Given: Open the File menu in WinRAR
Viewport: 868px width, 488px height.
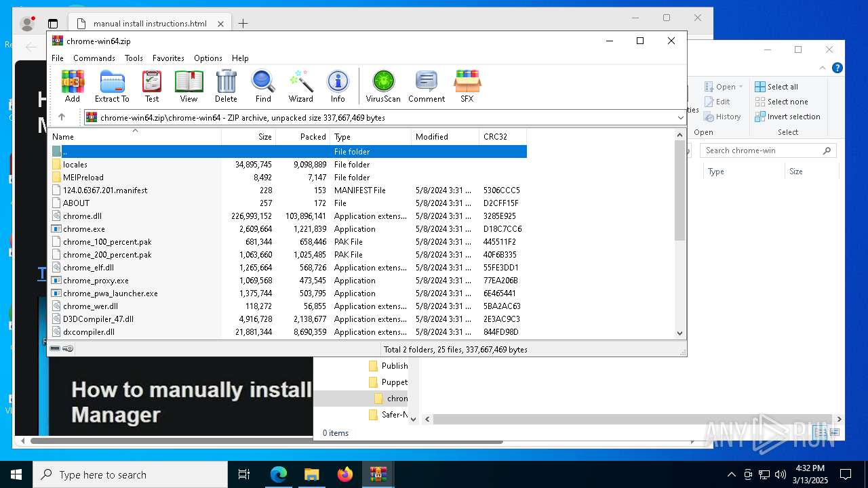Looking at the screenshot, I should pos(58,58).
